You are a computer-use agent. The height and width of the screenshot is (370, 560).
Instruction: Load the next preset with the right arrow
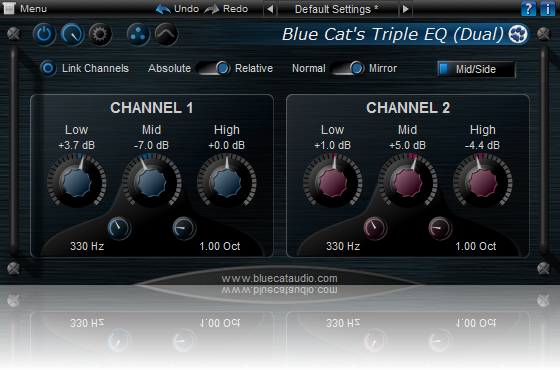[405, 9]
